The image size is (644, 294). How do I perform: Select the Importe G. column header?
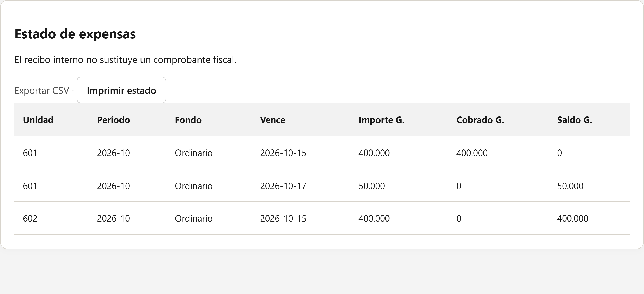tap(381, 120)
